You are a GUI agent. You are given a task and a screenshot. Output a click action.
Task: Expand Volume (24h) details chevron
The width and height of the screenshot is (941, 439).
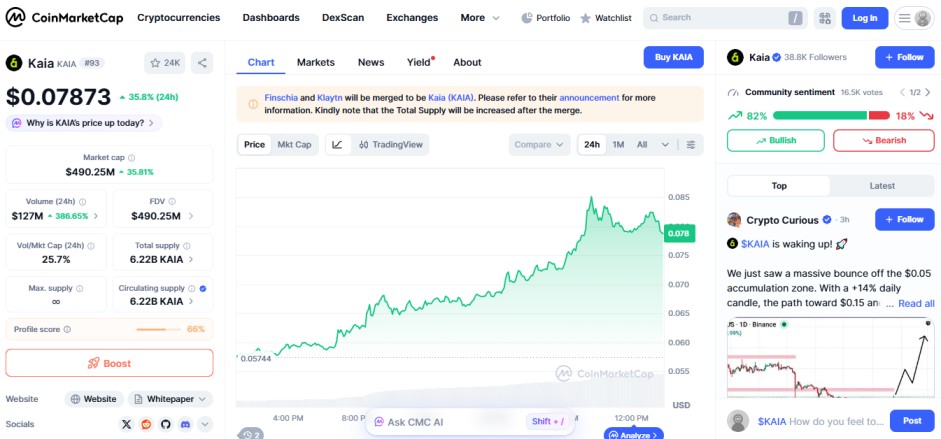[x=96, y=216]
